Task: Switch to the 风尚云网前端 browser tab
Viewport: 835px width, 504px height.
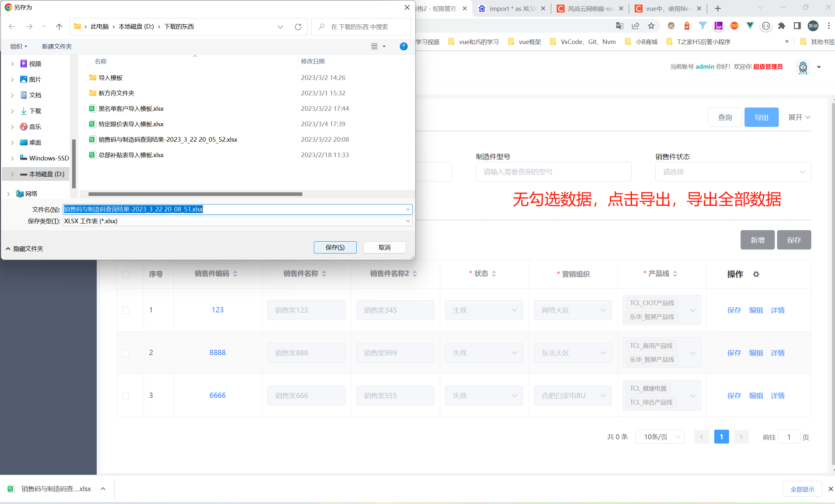Action: (x=590, y=9)
